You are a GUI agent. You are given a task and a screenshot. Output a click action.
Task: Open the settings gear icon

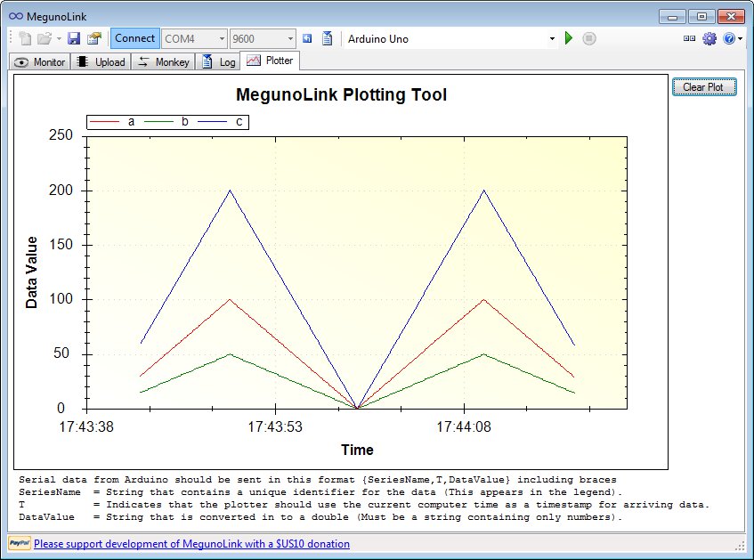coord(709,38)
